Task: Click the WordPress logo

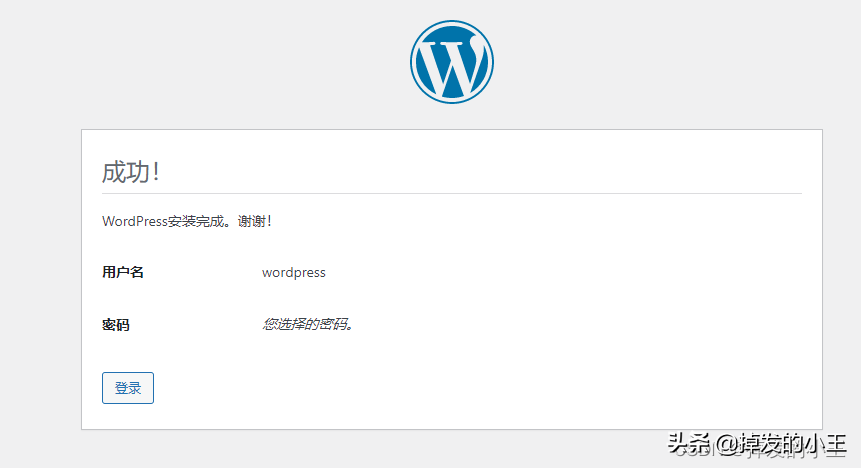Action: pyautogui.click(x=451, y=62)
